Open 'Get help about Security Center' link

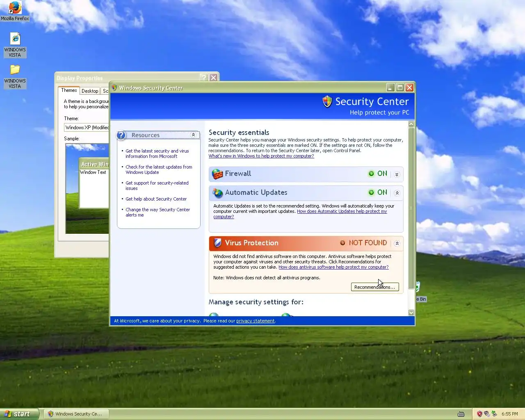pos(156,199)
